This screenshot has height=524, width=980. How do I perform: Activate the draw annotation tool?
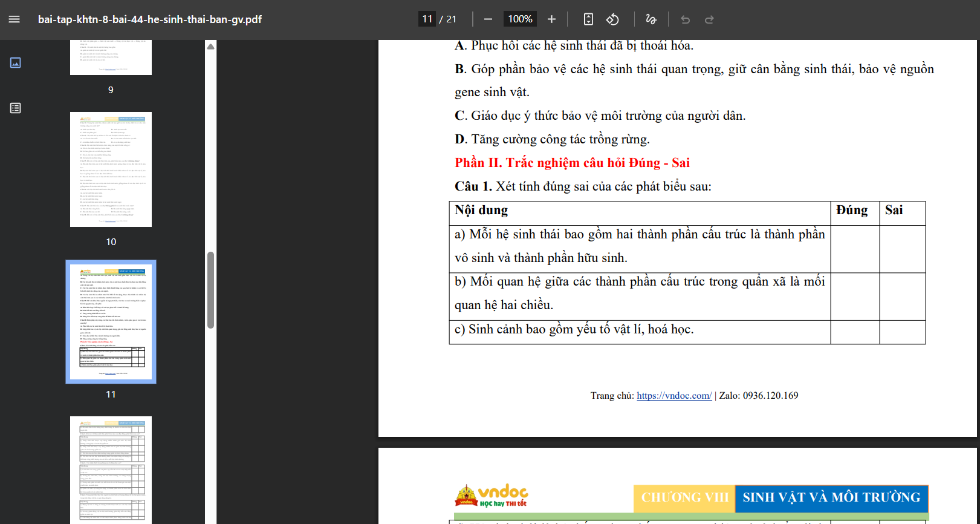point(651,19)
